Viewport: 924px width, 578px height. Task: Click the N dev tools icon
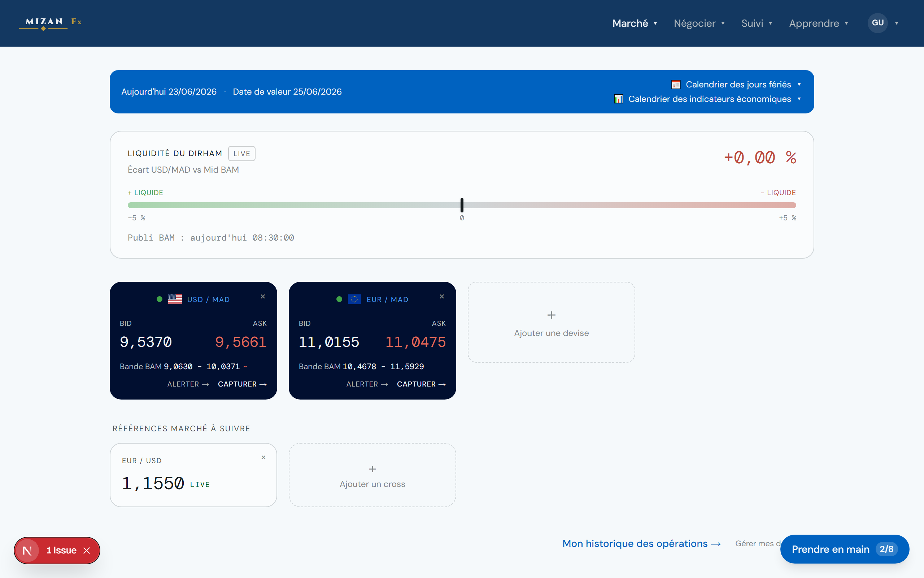tap(27, 551)
